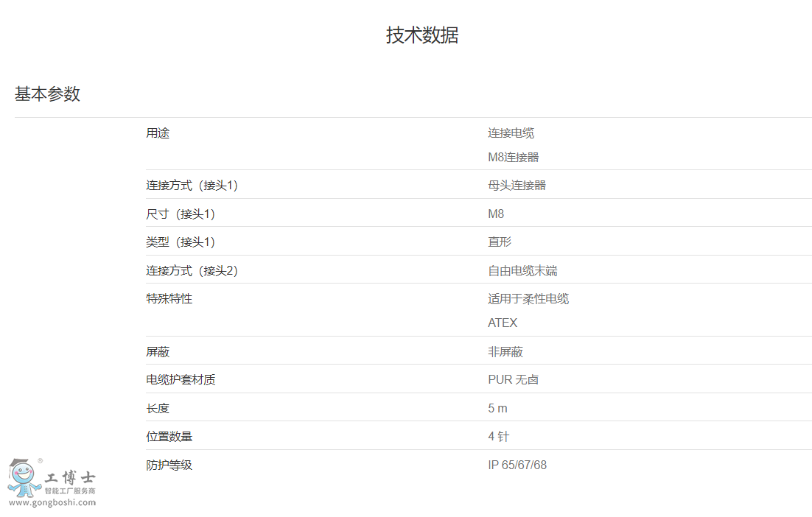The image size is (812, 517).
Task: Click the 母头连接器 value
Action: [x=517, y=186]
